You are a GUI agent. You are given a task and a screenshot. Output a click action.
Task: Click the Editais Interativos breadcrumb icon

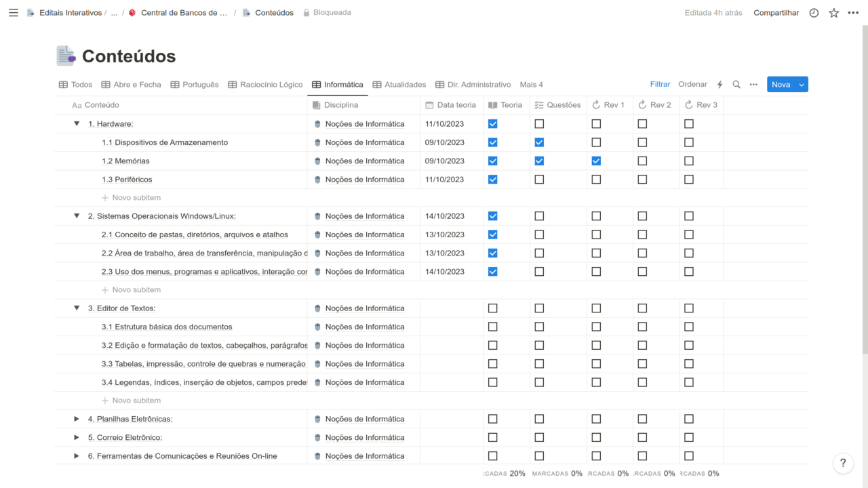(x=31, y=13)
